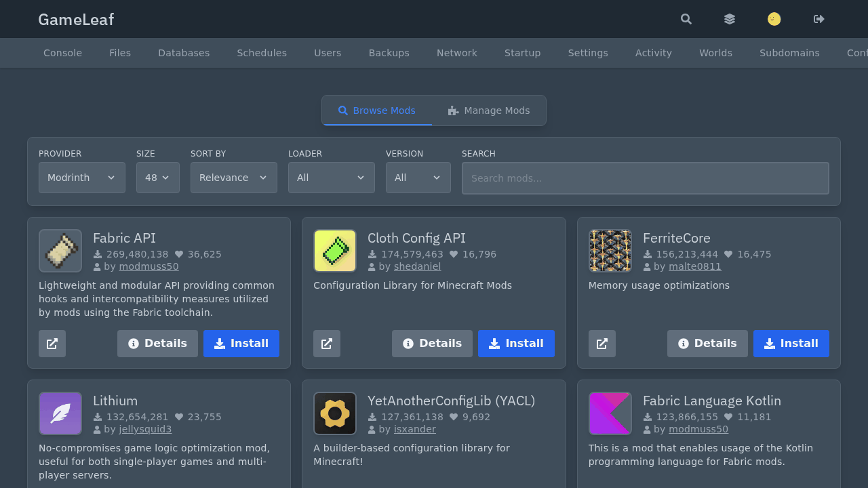This screenshot has width=868, height=488.
Task: Open FerriteCore external link icon
Action: 602,344
